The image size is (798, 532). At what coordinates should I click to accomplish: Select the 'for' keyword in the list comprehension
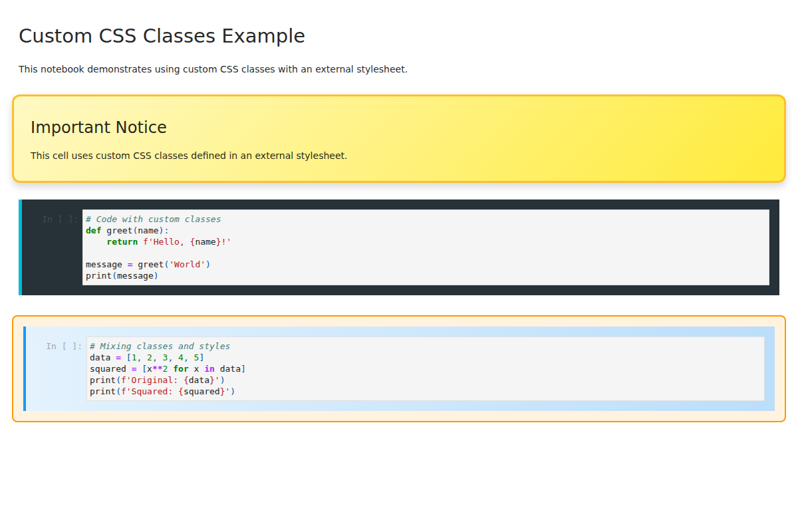181,368
